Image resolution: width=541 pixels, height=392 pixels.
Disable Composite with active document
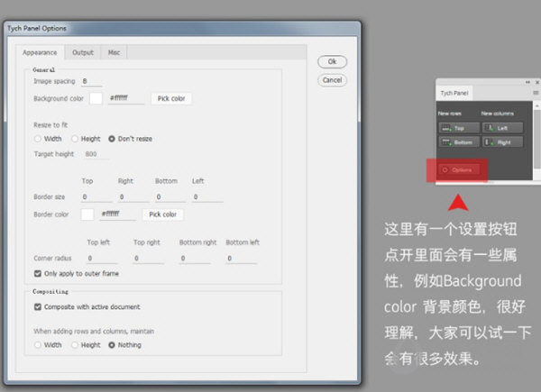coord(38,307)
